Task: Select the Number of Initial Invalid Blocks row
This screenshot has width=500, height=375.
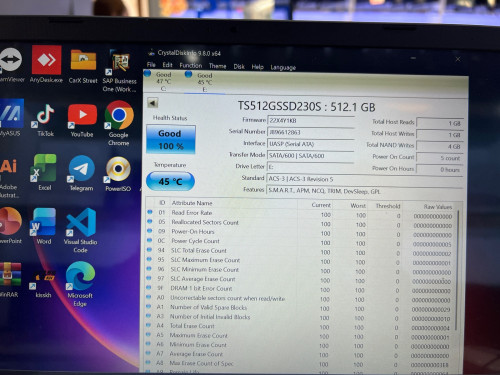Action: click(x=299, y=317)
